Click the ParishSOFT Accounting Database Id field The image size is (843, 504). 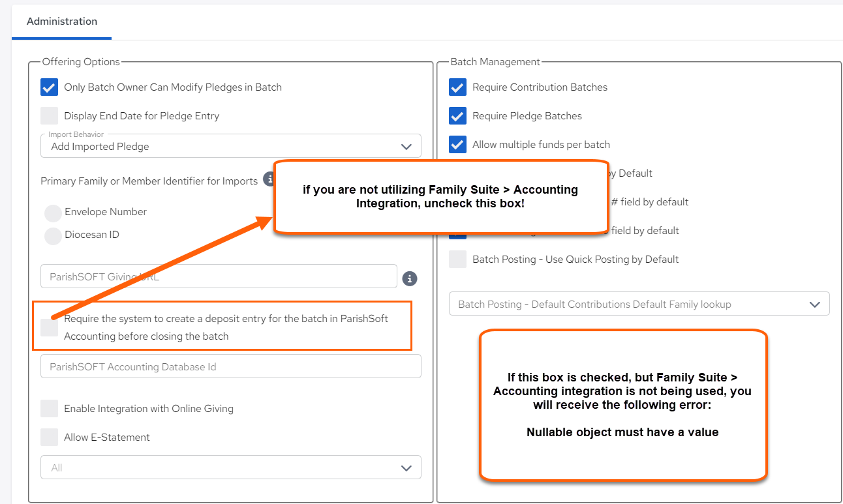point(231,366)
